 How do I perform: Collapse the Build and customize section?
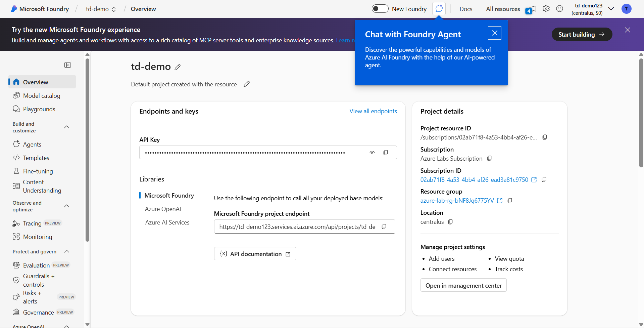(x=66, y=127)
